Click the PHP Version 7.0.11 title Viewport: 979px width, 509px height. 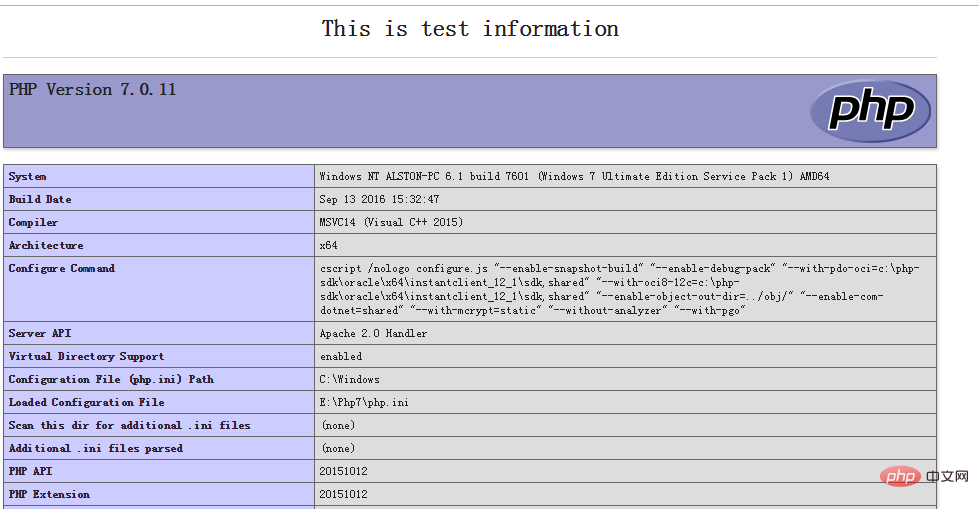coord(92,89)
